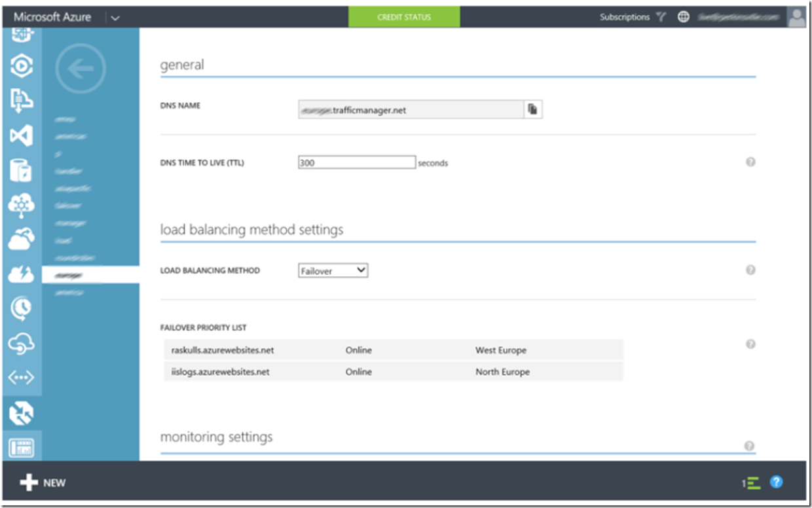Open the Subscriptions menu
812x508 pixels.
coord(625,17)
